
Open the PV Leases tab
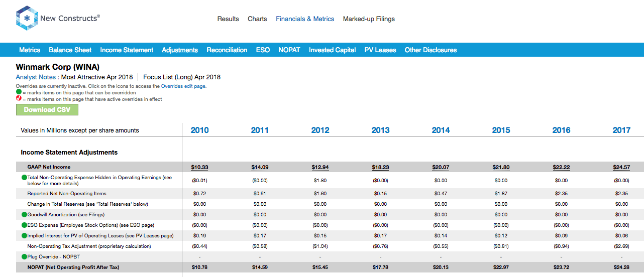(380, 50)
